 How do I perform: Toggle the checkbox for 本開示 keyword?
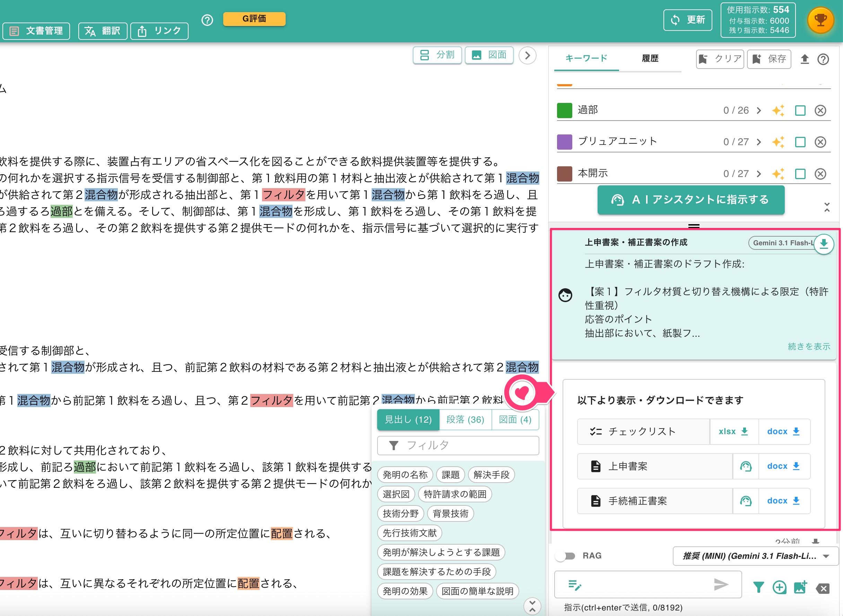pyautogui.click(x=800, y=174)
